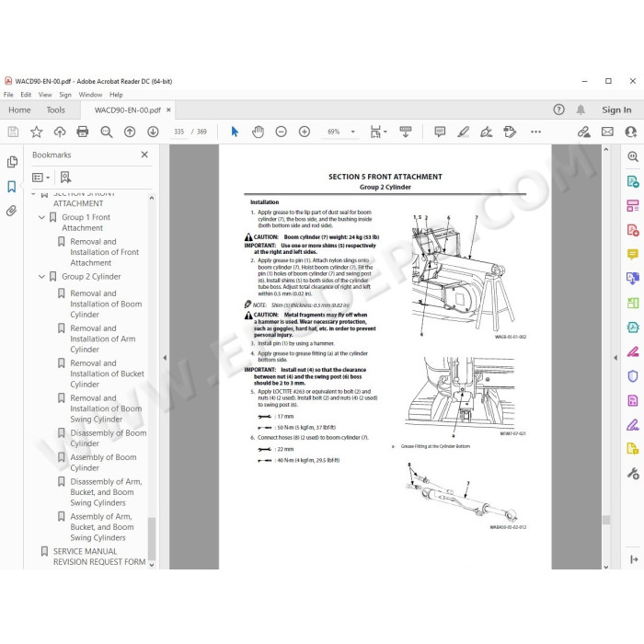
Task: Open Disassembly of Boom Cylinder bookmark
Action: pos(108,438)
